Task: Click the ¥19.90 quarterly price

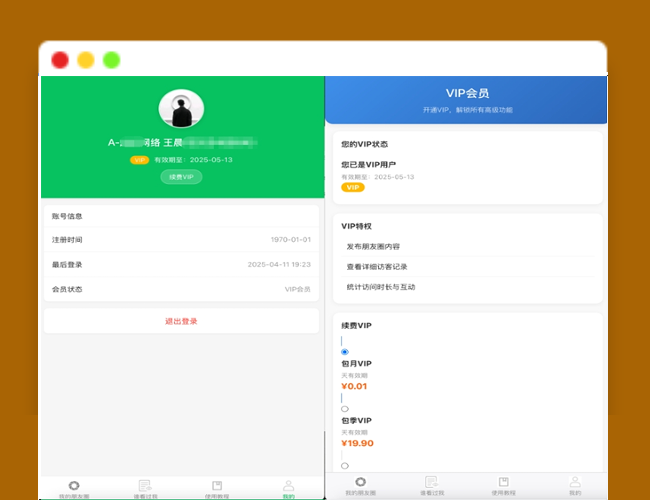Action: tap(357, 443)
